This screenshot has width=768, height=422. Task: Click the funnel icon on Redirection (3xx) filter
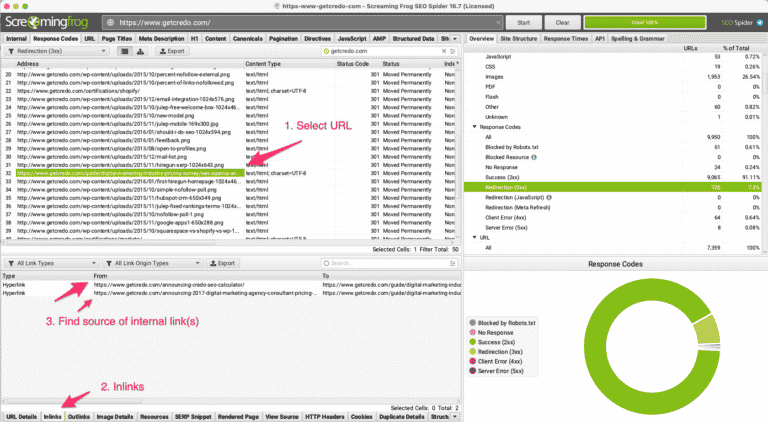coord(11,51)
